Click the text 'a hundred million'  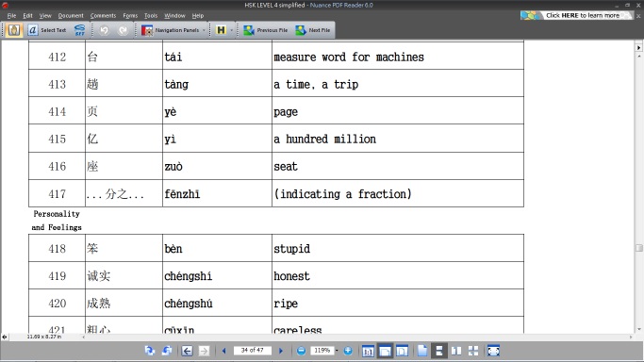(325, 140)
